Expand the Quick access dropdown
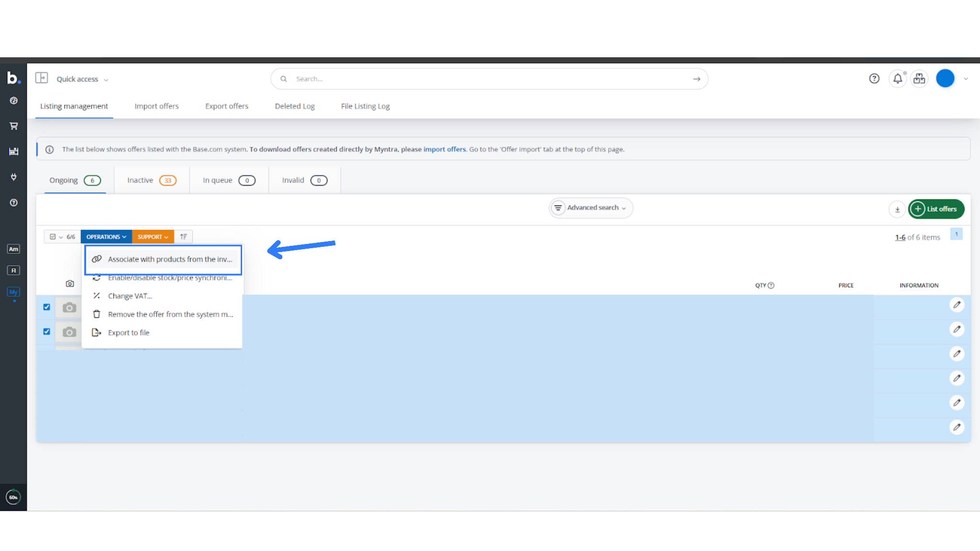The width and height of the screenshot is (980, 551). point(82,79)
